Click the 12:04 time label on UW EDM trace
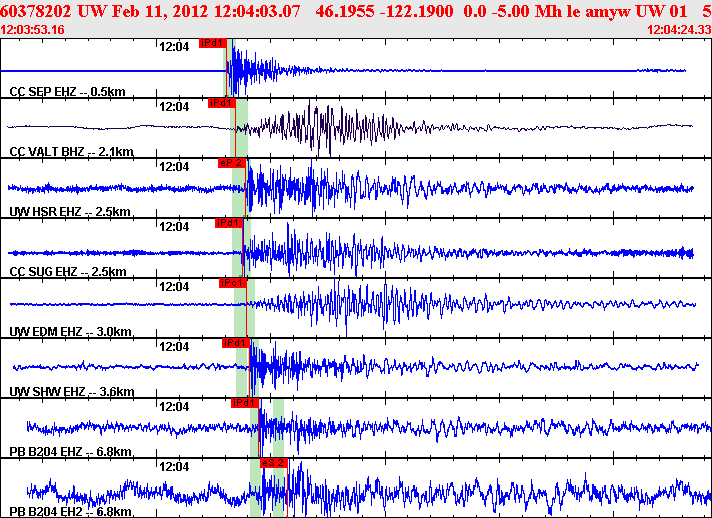712x518 pixels. tap(174, 286)
